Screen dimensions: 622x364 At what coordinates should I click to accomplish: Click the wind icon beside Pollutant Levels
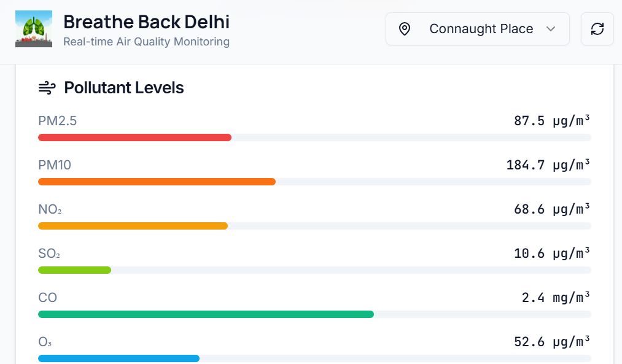coord(47,88)
